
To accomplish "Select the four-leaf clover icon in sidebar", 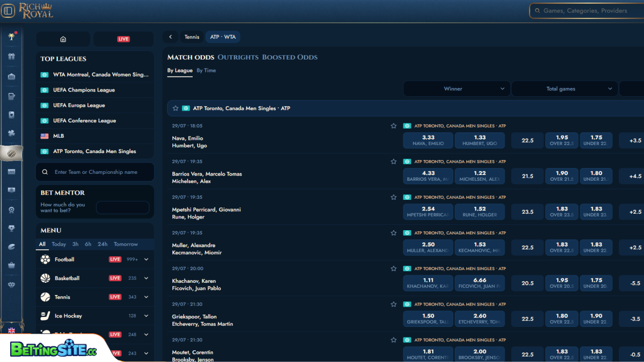I will 12,133.
